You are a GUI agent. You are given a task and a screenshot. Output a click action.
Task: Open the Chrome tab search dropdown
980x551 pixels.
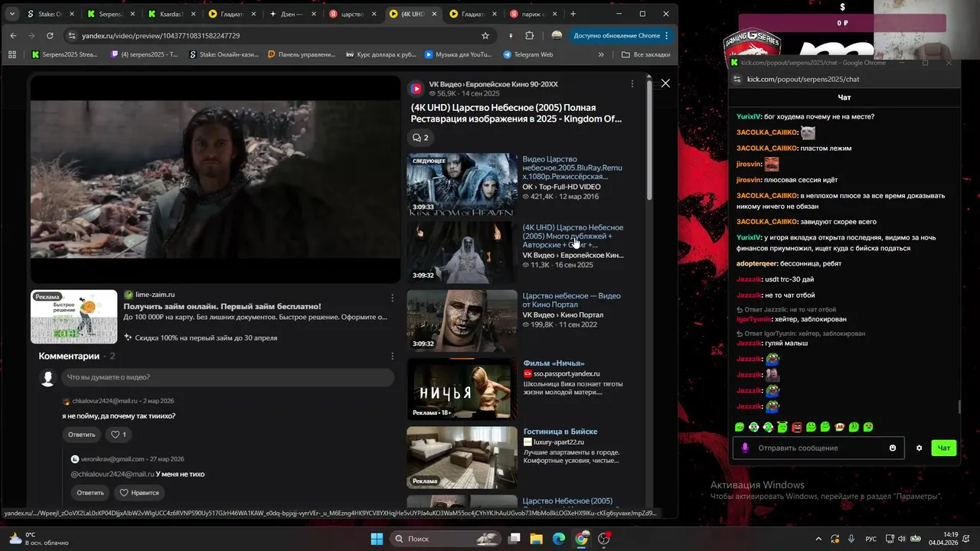[x=11, y=14]
